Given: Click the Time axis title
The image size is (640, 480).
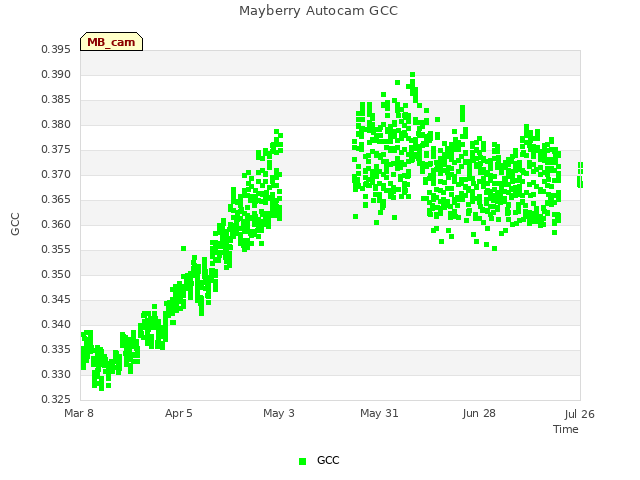Looking at the screenshot, I should (x=566, y=429).
